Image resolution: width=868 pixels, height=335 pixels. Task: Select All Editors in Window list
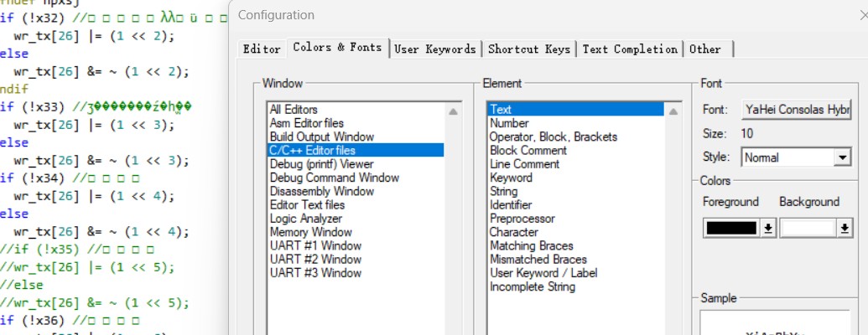pos(356,110)
